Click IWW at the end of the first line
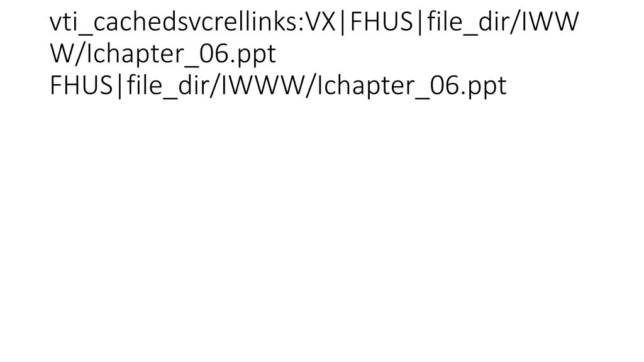 [550, 22]
